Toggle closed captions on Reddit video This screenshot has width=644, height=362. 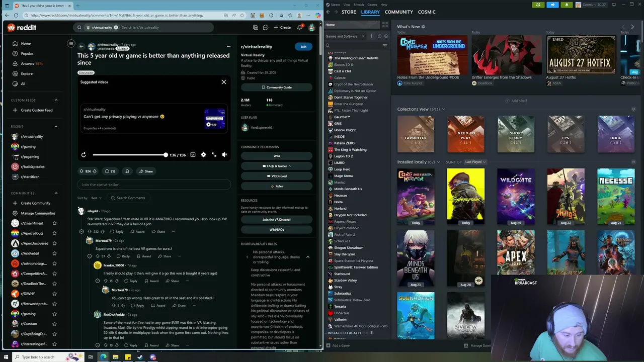coord(193,155)
